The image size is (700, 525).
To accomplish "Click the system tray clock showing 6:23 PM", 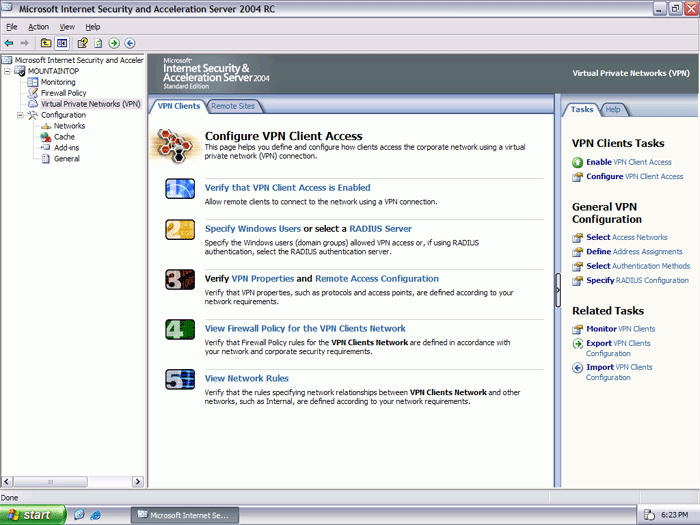I will (675, 515).
